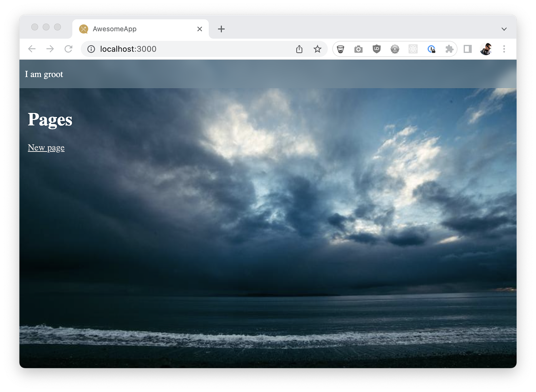
Task: Select the AwesomeApp tab
Action: [x=114, y=29]
